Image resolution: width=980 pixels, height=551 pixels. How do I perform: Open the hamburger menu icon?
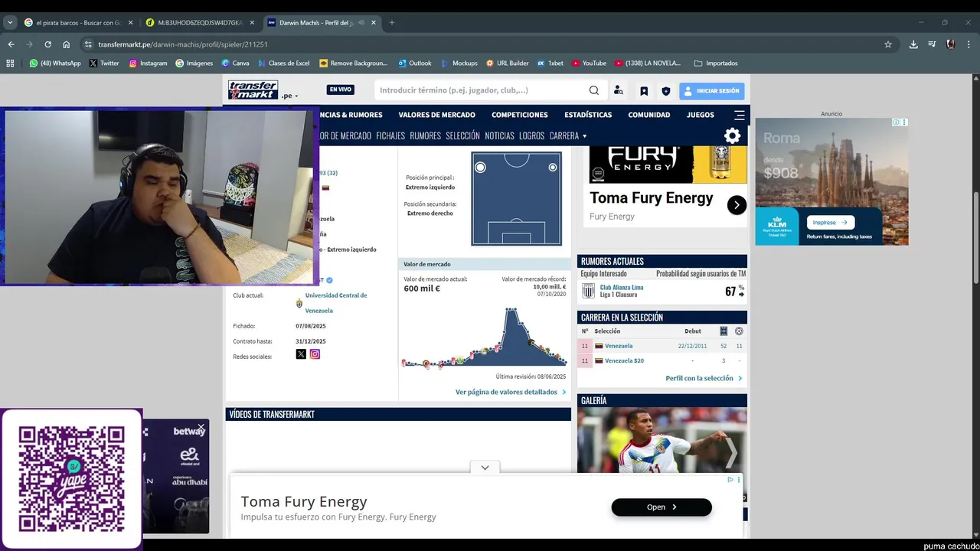(x=740, y=116)
